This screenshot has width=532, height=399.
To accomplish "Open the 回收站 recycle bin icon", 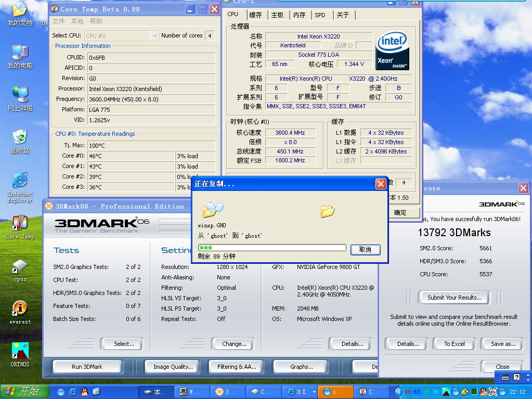I will coord(20,142).
